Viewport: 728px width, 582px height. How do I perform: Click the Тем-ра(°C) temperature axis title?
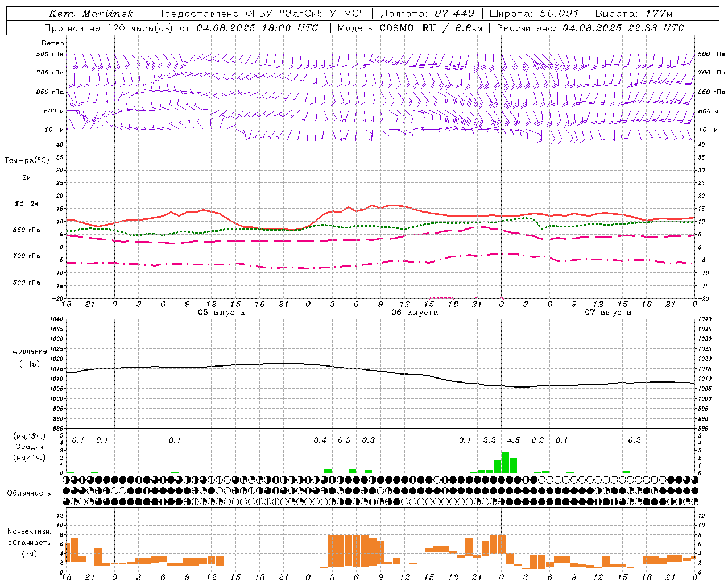[27, 160]
